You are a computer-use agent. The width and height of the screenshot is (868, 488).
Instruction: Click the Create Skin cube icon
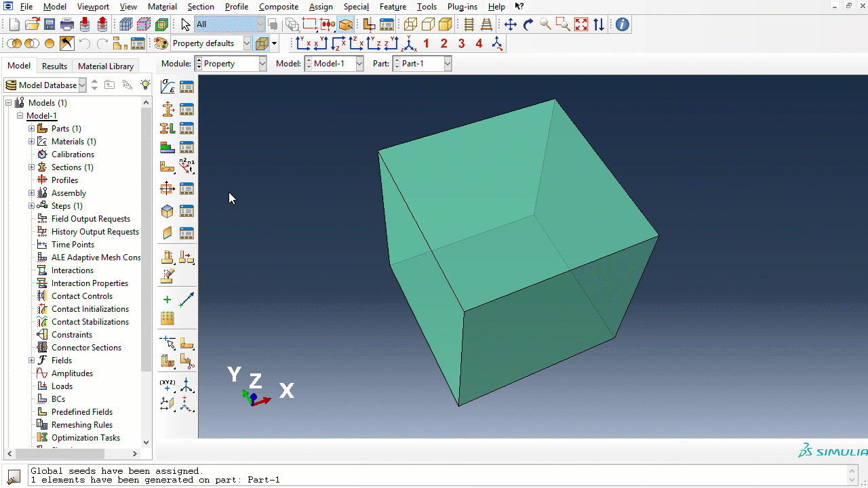(x=167, y=211)
